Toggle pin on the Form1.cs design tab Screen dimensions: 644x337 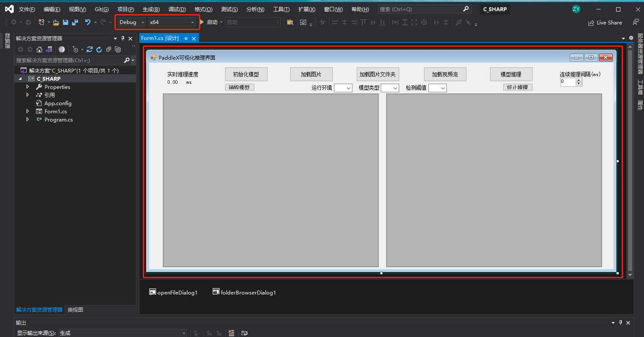(186, 39)
